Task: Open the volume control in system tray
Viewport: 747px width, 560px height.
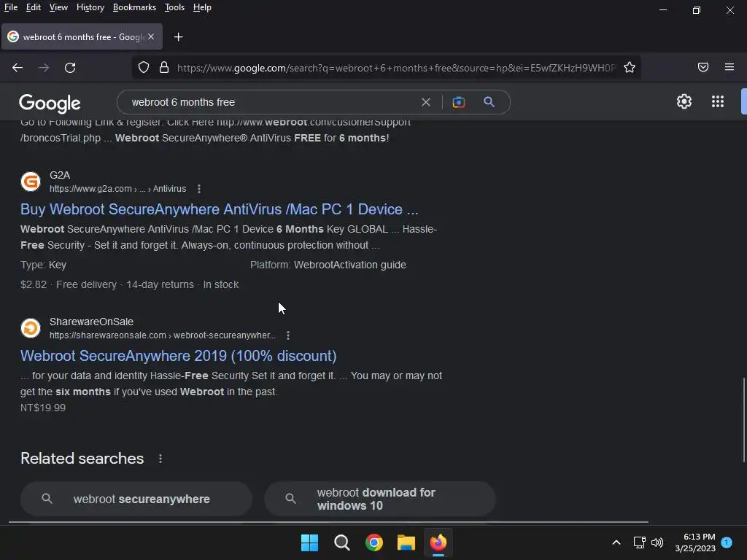Action: pyautogui.click(x=657, y=542)
